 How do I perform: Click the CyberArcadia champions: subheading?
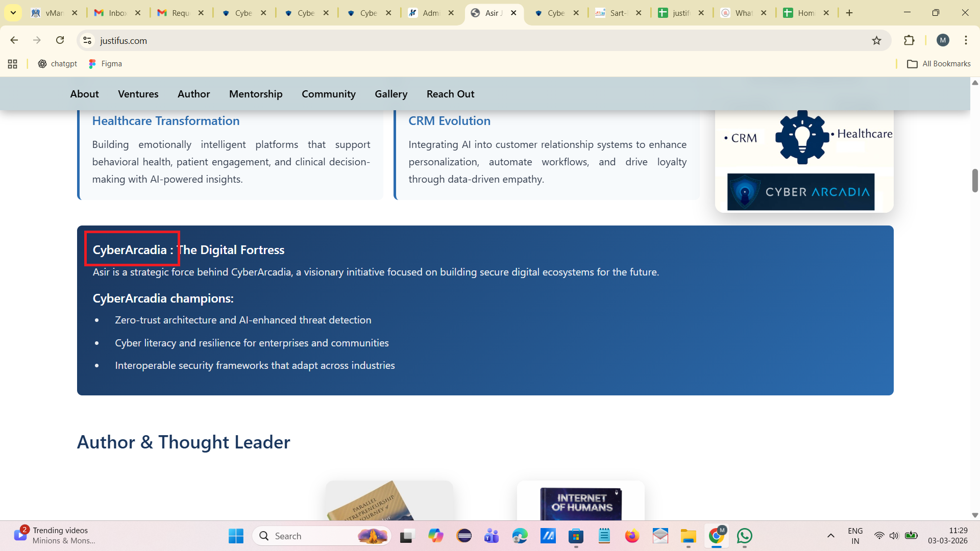(x=163, y=298)
